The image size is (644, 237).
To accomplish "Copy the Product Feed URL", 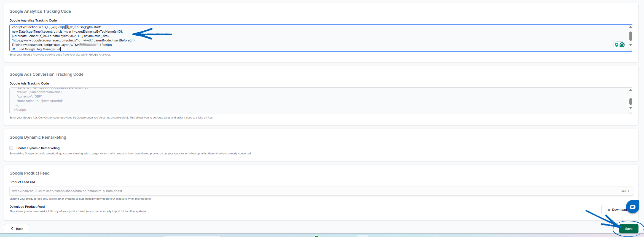I will (625, 191).
